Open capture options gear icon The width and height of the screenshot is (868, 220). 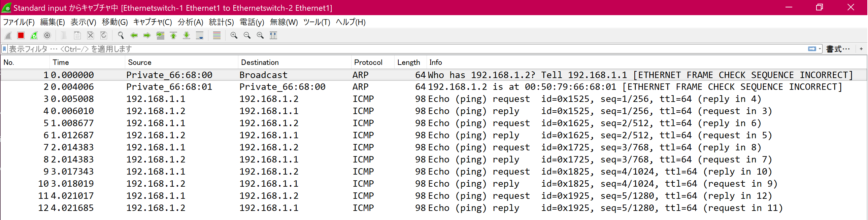[x=47, y=35]
